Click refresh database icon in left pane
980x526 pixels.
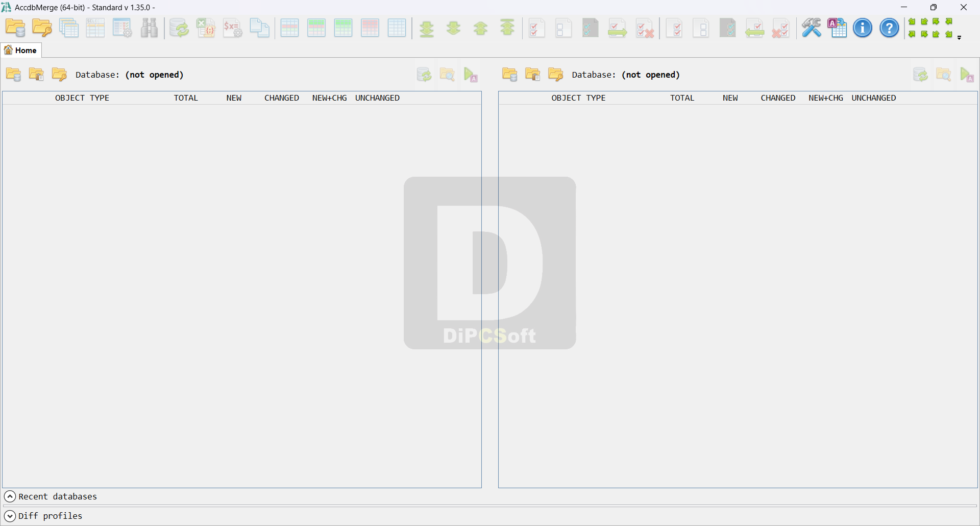(x=424, y=75)
